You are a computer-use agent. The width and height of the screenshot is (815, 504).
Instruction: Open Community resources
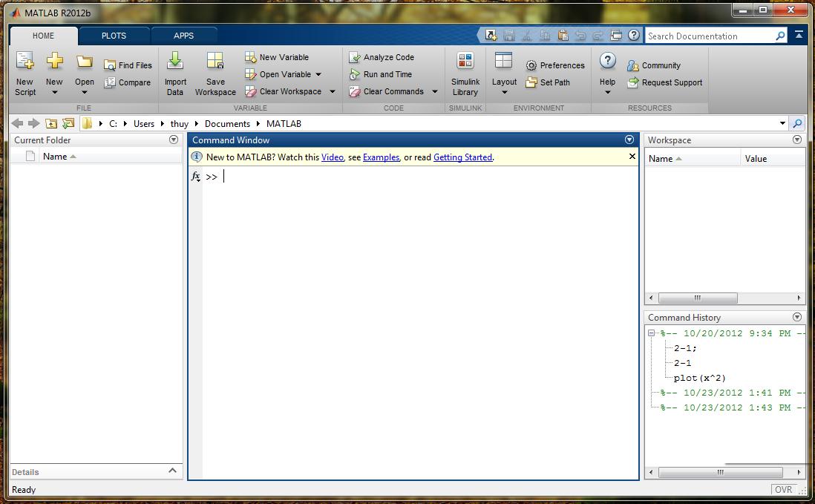(654, 65)
